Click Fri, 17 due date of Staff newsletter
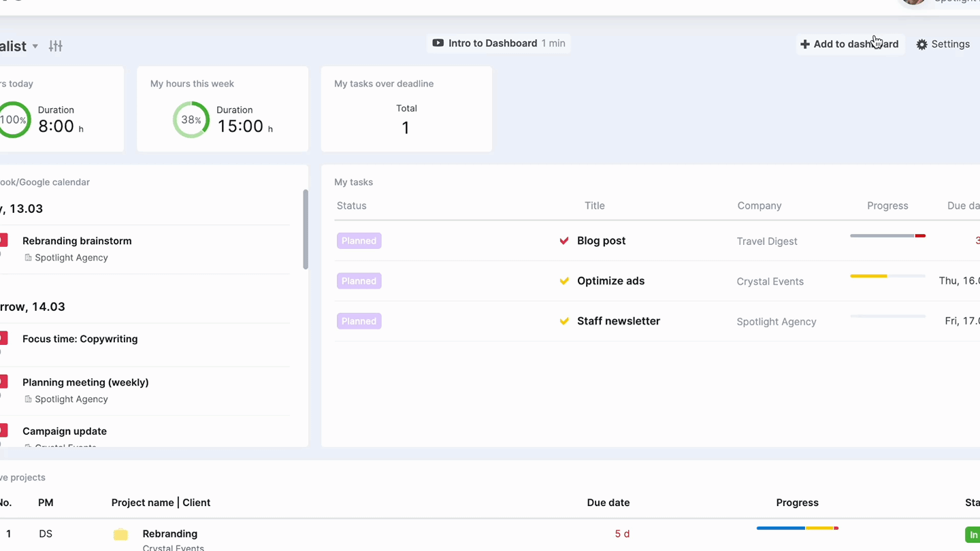 (962, 321)
